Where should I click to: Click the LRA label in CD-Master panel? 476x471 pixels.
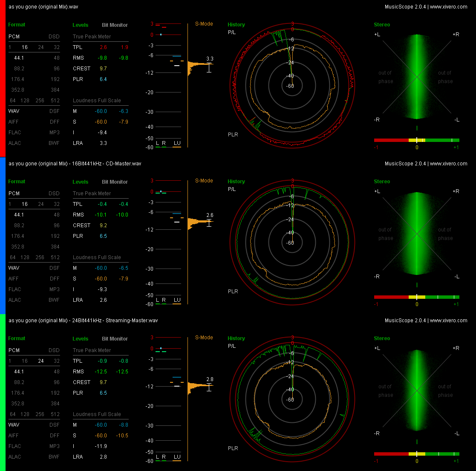pyautogui.click(x=78, y=300)
